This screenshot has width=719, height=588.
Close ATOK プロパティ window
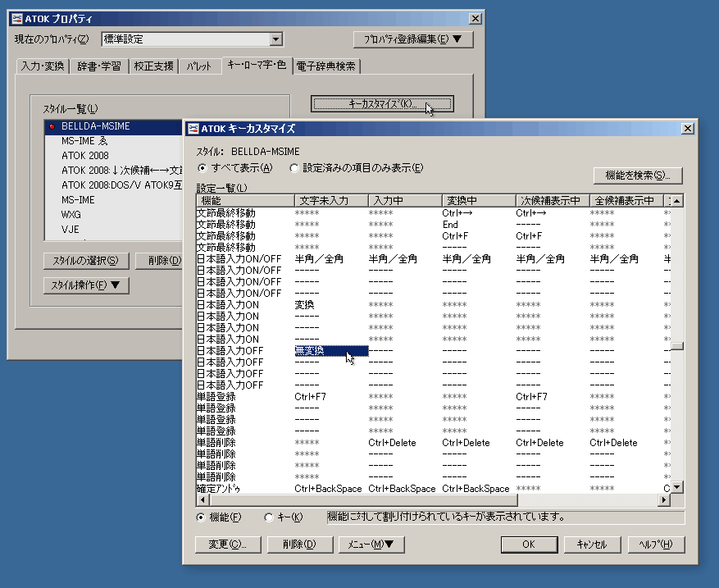(476, 19)
